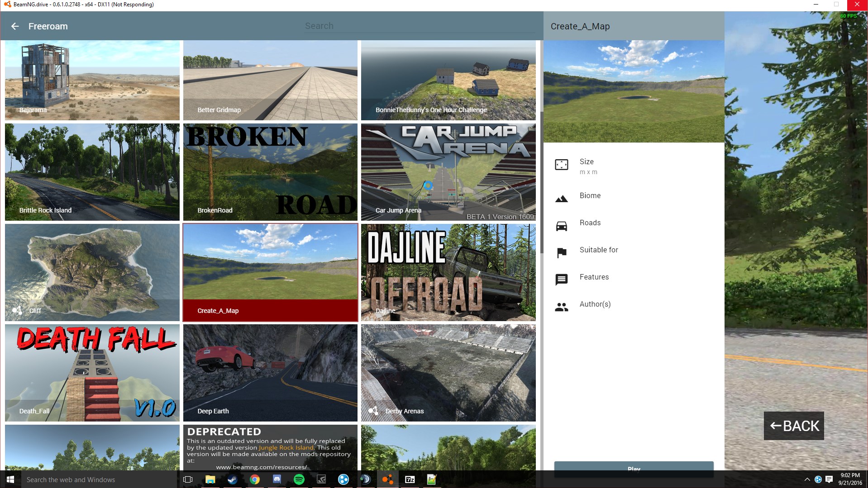The width and height of the screenshot is (868, 488).
Task: Open 7-Zip from the taskbar
Action: (410, 479)
